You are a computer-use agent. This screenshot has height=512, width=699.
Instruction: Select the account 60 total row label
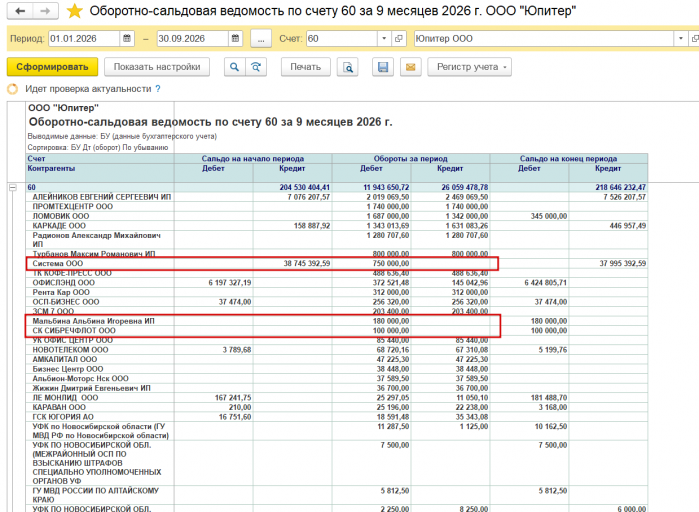click(x=32, y=187)
